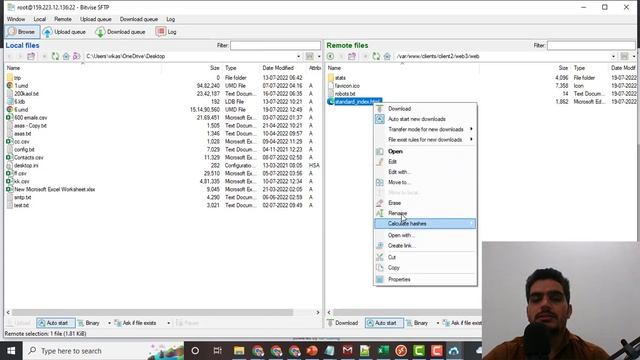Select 600 emails.csv in local files
The image size is (640, 360).
pyautogui.click(x=30, y=118)
